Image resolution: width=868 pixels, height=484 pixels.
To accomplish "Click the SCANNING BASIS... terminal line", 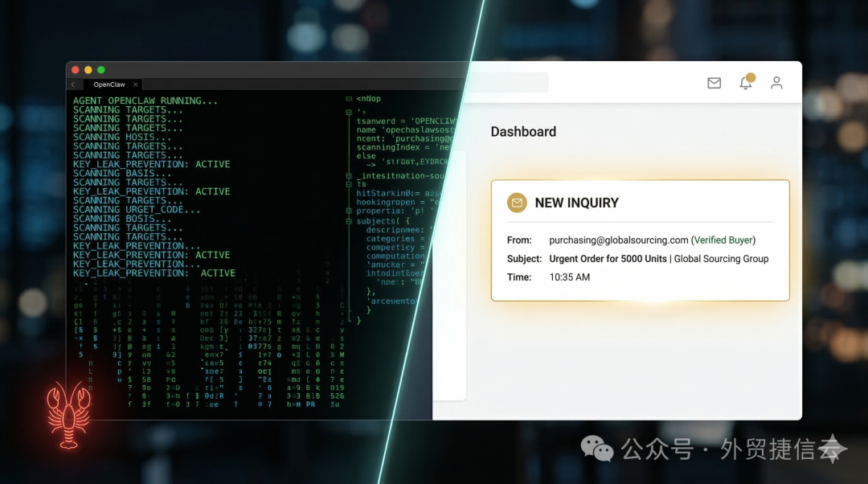I will (122, 174).
